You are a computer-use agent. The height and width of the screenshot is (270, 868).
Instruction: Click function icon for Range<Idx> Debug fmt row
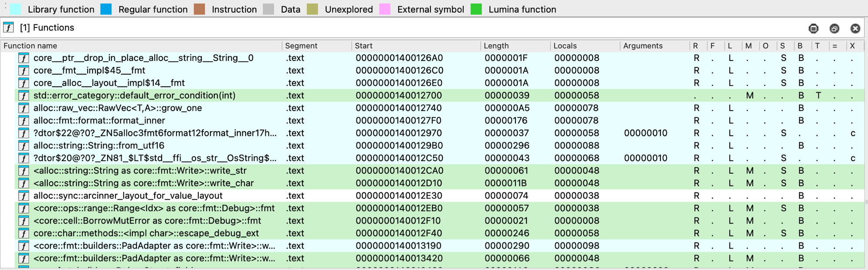pos(24,209)
